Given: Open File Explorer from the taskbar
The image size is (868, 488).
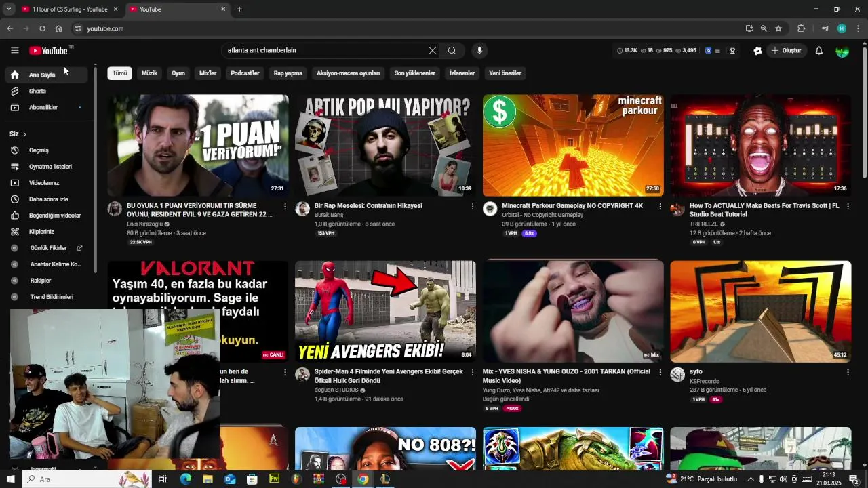Looking at the screenshot, I should click(x=208, y=479).
